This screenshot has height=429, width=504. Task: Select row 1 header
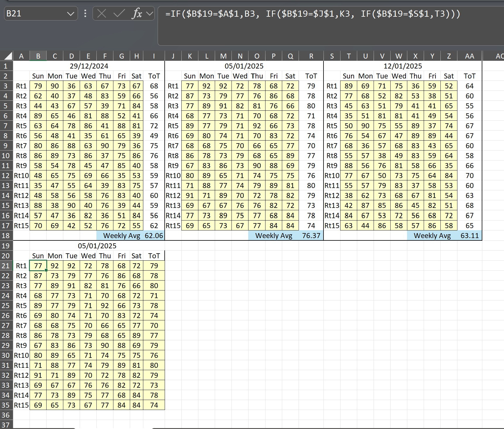(6, 66)
